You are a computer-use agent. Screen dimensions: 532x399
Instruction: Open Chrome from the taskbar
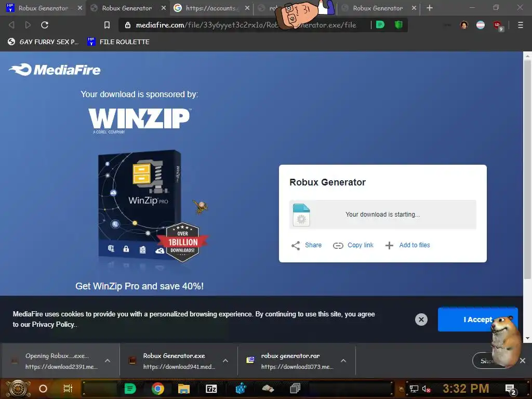click(x=158, y=389)
